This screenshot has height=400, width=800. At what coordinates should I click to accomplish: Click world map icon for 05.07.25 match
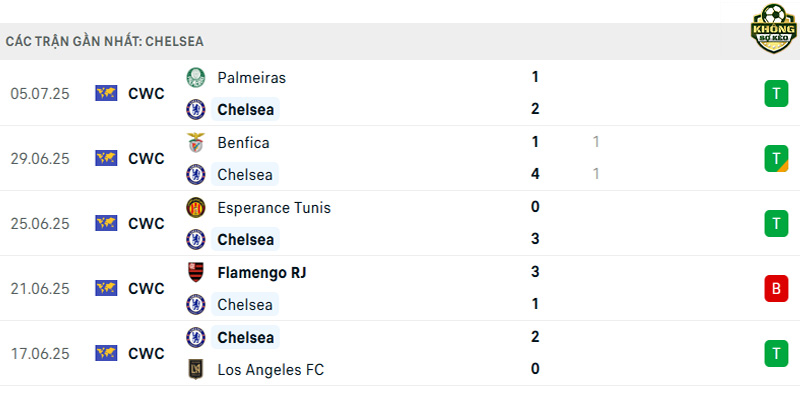(x=106, y=93)
